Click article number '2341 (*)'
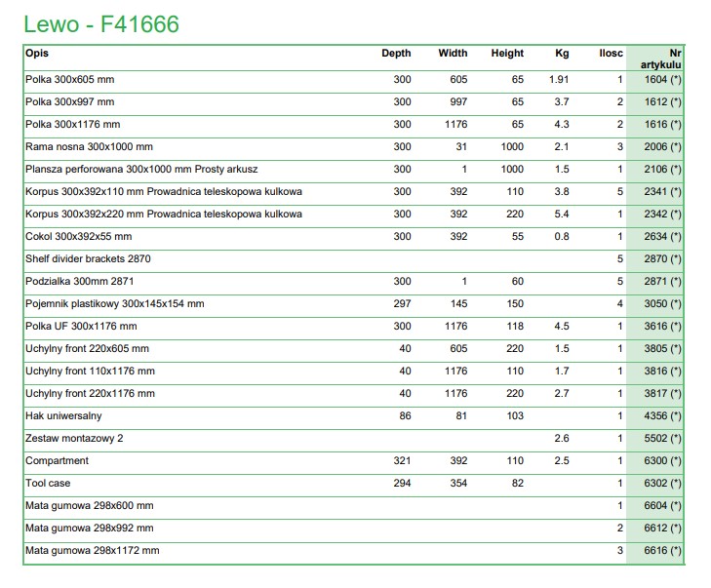Viewport: 711px width, 588px height. pyautogui.click(x=663, y=192)
